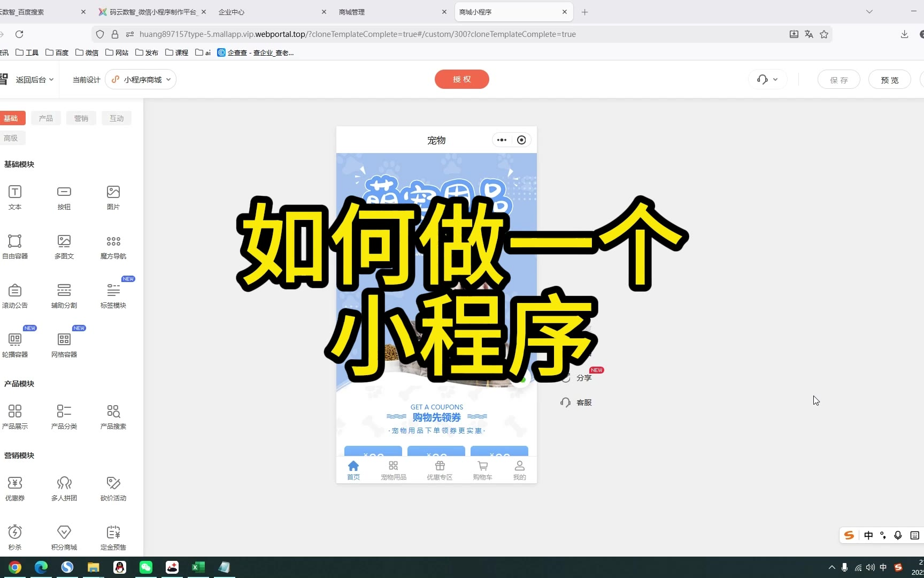Viewport: 924px width, 578px height.
Task: Click the 客服 customer service option
Action: pyautogui.click(x=576, y=402)
